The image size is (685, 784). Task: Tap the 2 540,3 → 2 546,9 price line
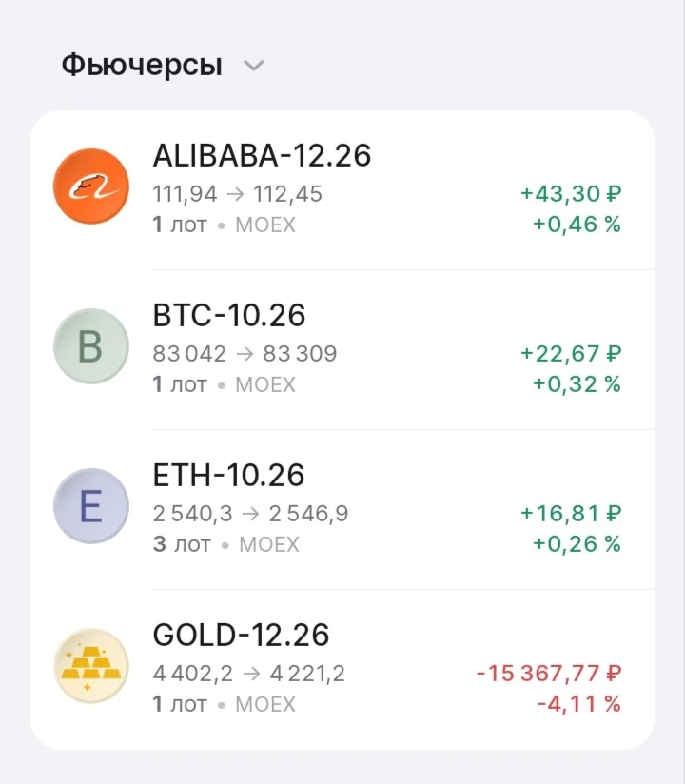[250, 514]
